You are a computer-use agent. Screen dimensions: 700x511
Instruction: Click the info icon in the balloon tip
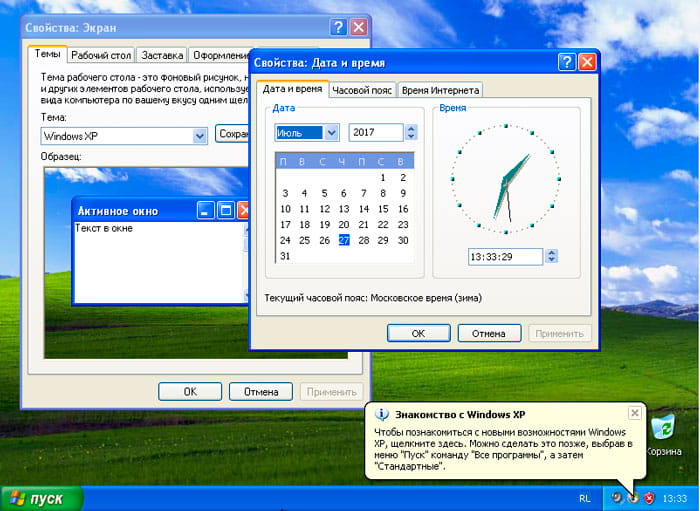tap(381, 415)
